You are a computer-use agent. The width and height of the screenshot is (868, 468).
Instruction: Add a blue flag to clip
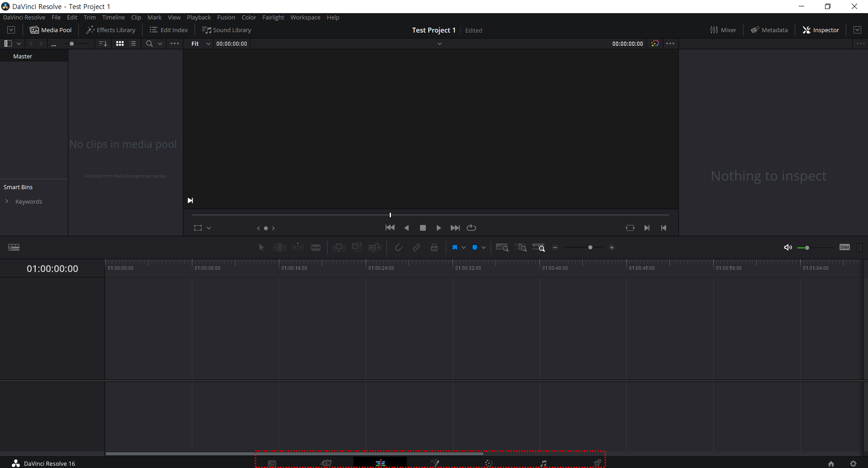pos(455,248)
